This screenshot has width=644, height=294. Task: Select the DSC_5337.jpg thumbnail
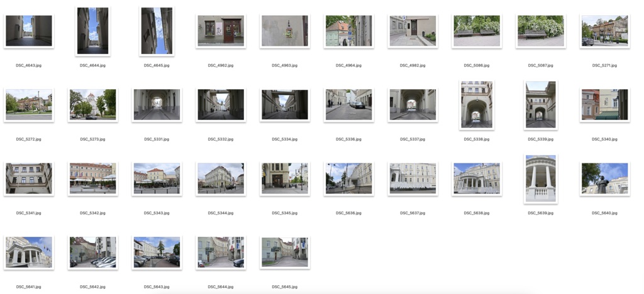coord(413,104)
